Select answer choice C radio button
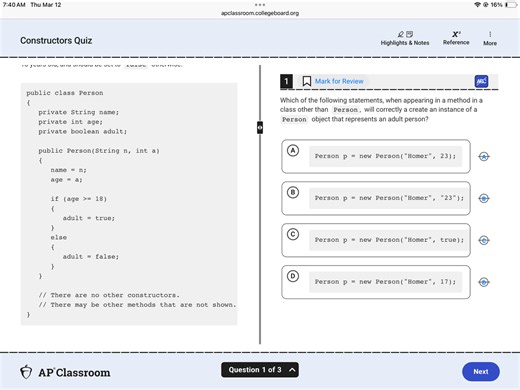 tap(293, 234)
